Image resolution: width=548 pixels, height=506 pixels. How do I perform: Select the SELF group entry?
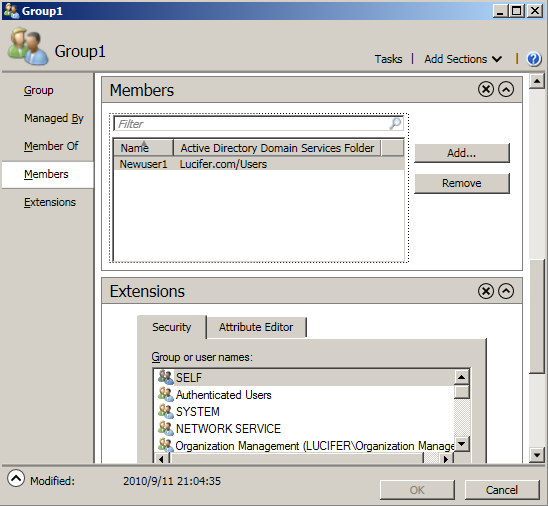(304, 377)
